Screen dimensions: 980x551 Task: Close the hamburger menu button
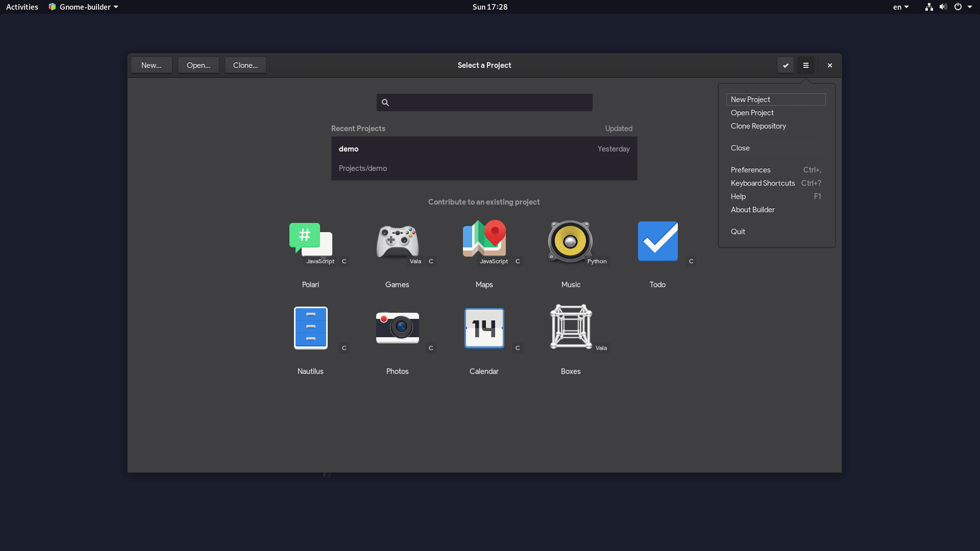(x=806, y=65)
